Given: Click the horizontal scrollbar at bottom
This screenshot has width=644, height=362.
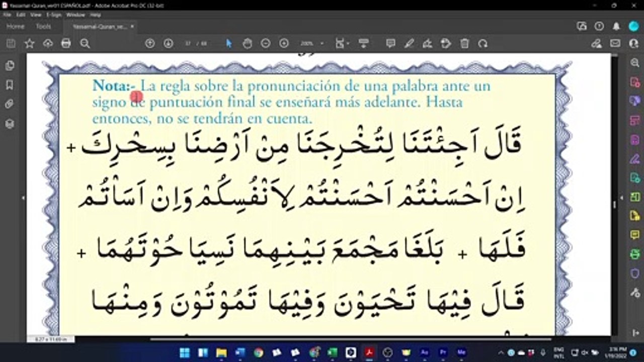Looking at the screenshot, I should point(351,339).
